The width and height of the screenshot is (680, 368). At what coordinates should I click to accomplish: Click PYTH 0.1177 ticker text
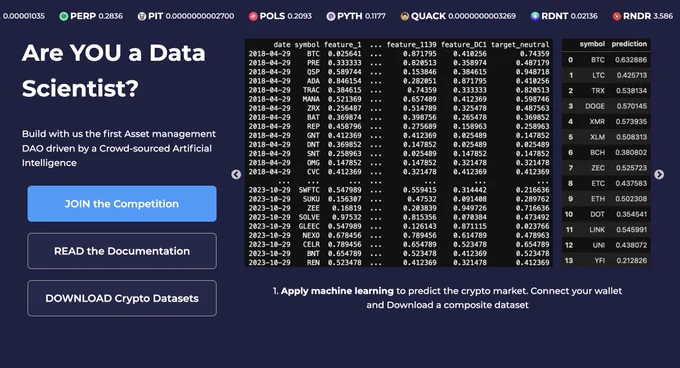coord(361,16)
